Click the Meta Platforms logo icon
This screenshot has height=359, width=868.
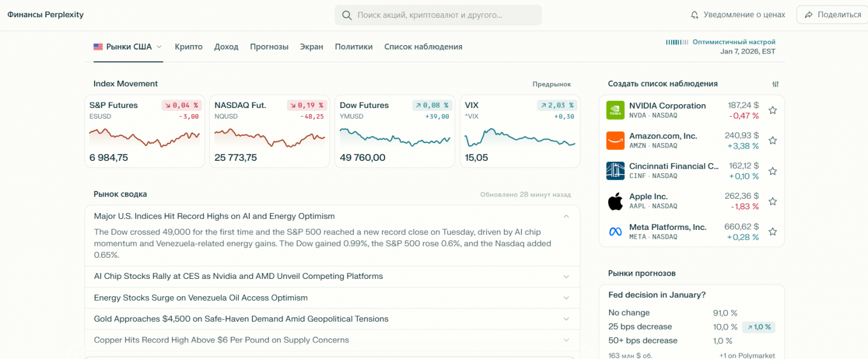click(615, 232)
